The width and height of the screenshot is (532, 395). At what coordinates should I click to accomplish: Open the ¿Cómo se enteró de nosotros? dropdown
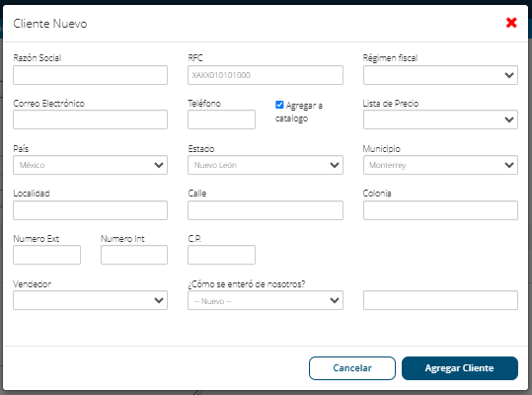point(266,300)
